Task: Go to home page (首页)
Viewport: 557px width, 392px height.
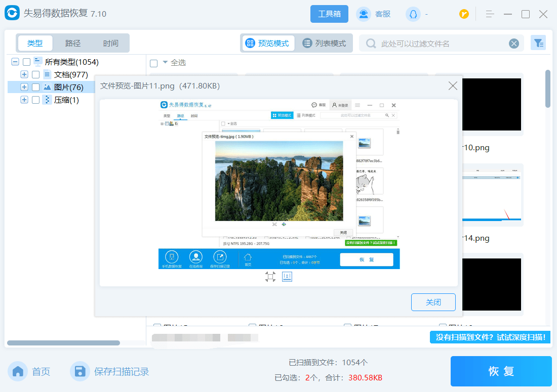Action: click(30, 372)
